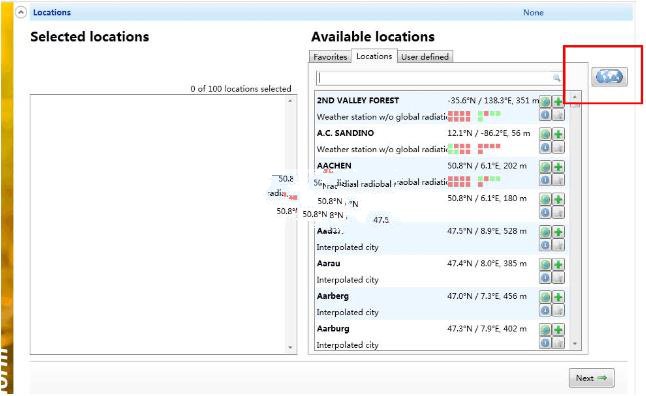Show the 180 m location globe icon
Screen dimensions: 646x396
(545, 199)
